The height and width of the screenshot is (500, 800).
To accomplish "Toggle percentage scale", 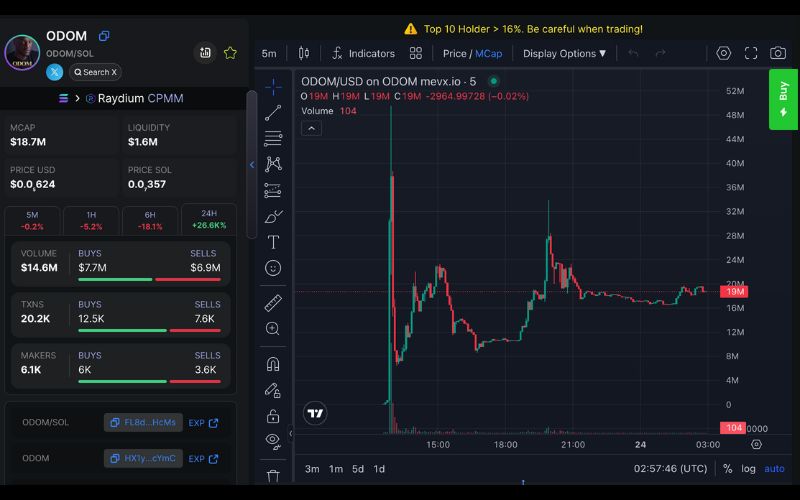I will [x=728, y=469].
